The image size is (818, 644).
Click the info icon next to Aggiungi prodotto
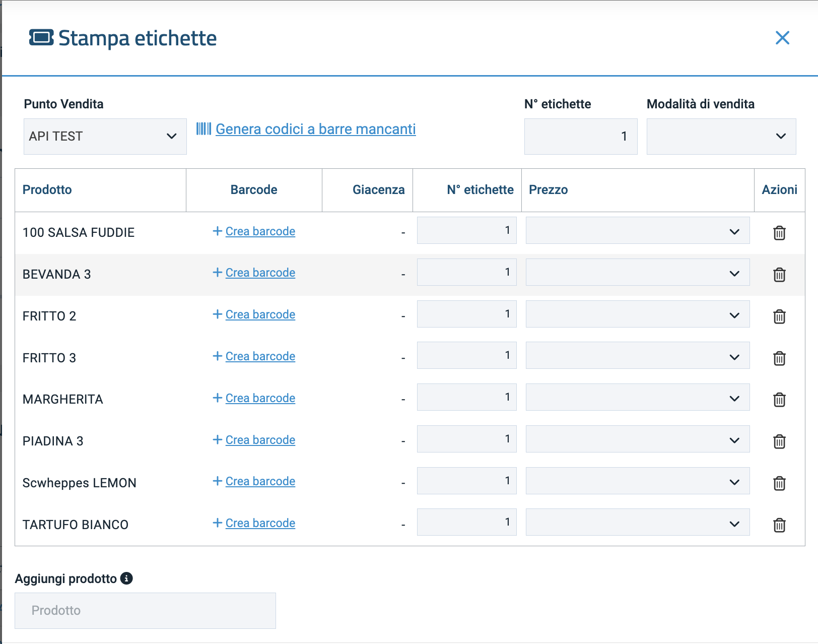point(126,578)
